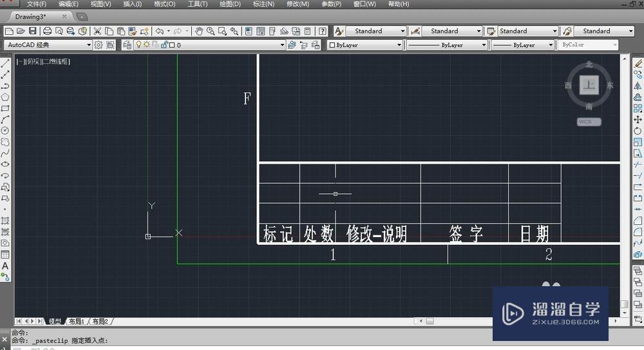The image size is (644, 350).
Task: Click the ViewCube 上 top face
Action: point(589,86)
